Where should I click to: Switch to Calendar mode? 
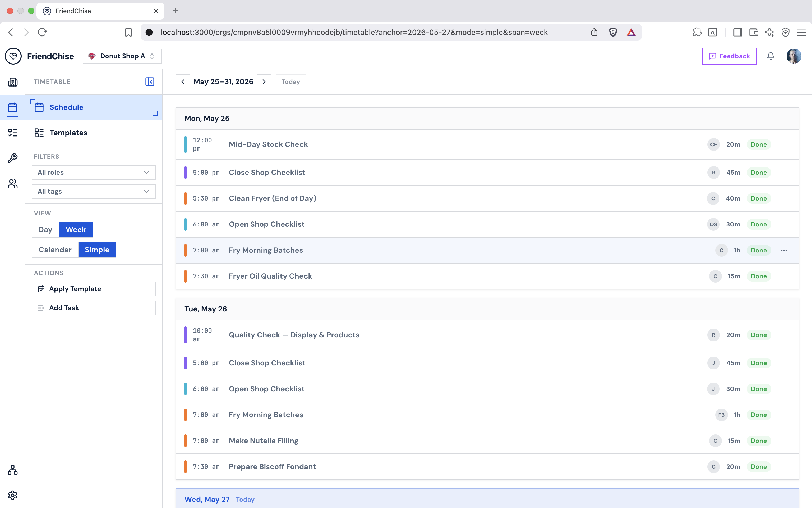click(55, 250)
